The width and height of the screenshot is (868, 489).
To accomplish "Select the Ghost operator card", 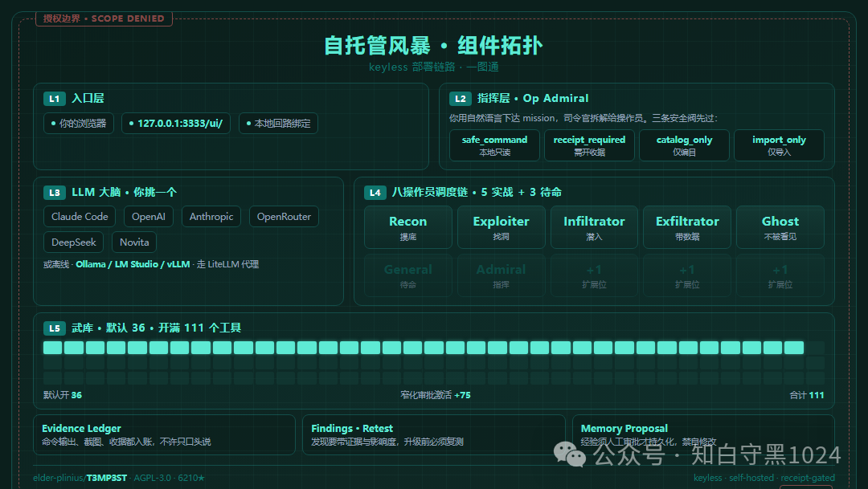I will (x=780, y=227).
